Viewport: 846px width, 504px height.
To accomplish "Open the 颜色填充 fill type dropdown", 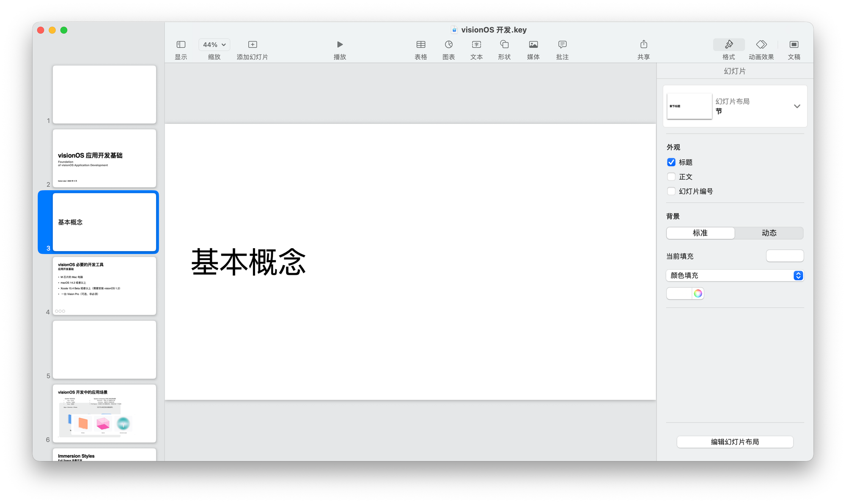I will coord(735,276).
